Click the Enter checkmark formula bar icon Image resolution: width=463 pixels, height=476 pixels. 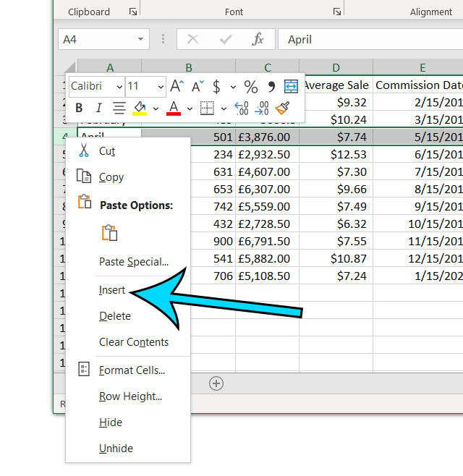click(x=226, y=39)
